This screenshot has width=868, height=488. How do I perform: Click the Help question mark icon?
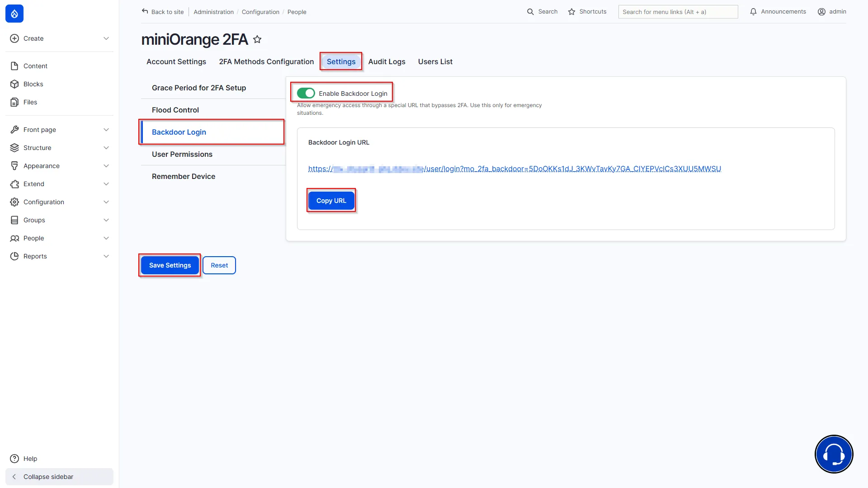[14, 459]
